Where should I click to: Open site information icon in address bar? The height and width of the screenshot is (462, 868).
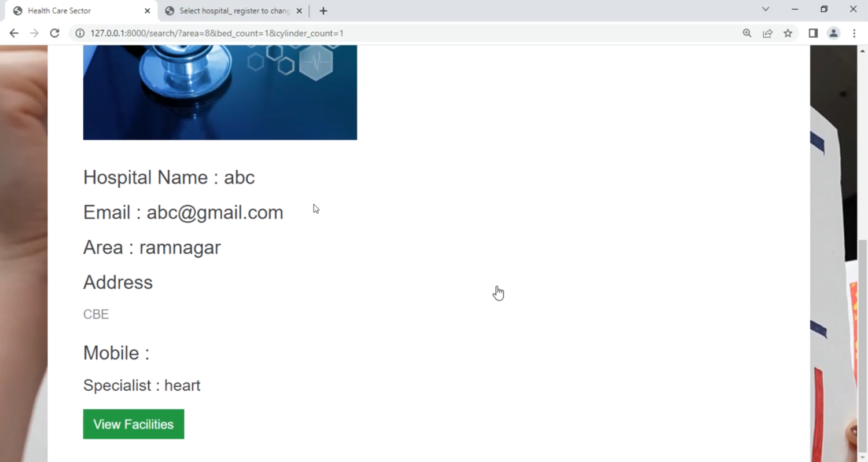tap(80, 33)
